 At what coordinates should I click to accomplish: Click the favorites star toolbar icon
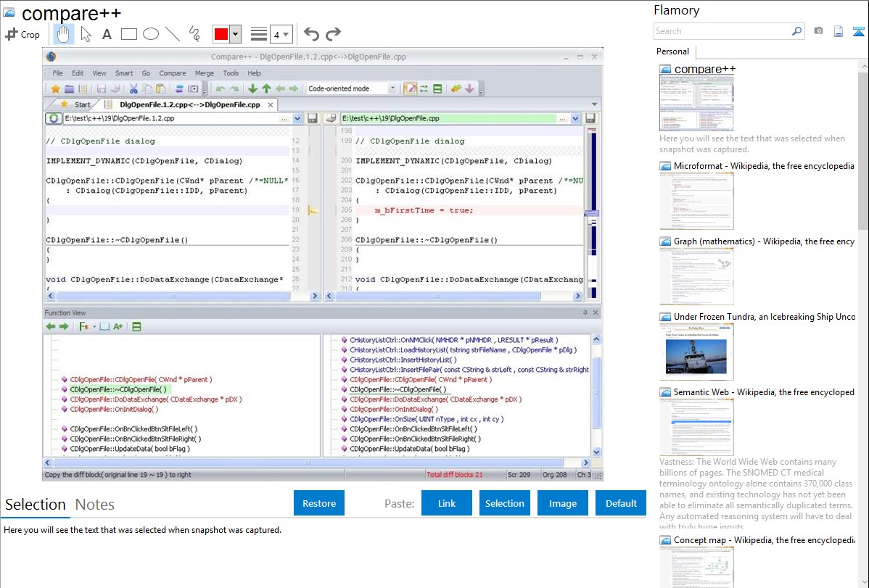pos(55,88)
